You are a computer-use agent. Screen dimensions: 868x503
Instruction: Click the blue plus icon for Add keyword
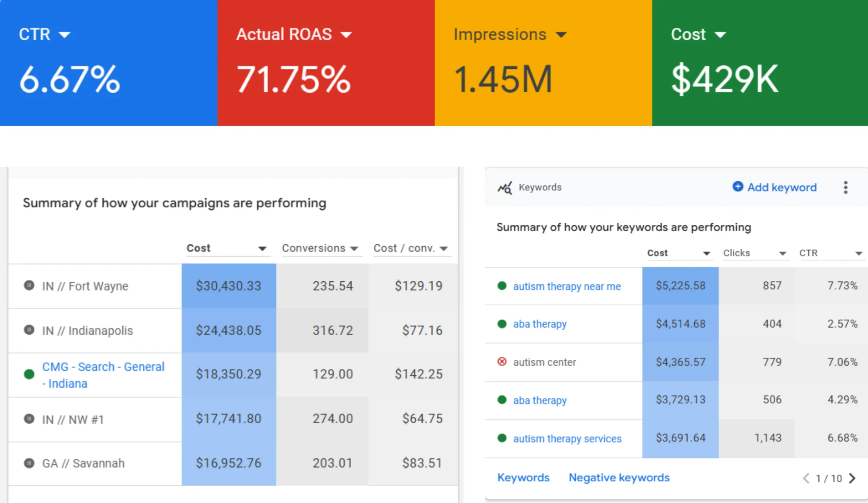737,187
